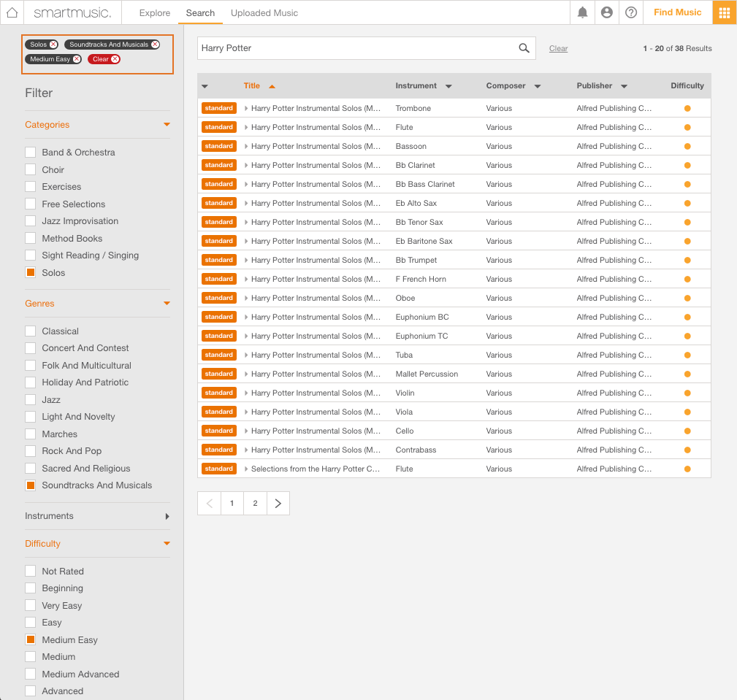Go to results page 1
The height and width of the screenshot is (700, 737).
pyautogui.click(x=232, y=504)
